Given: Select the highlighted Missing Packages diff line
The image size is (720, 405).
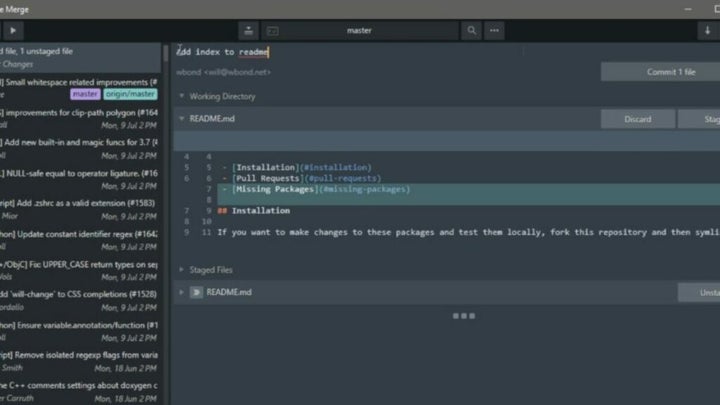Looking at the screenshot, I should (x=320, y=189).
